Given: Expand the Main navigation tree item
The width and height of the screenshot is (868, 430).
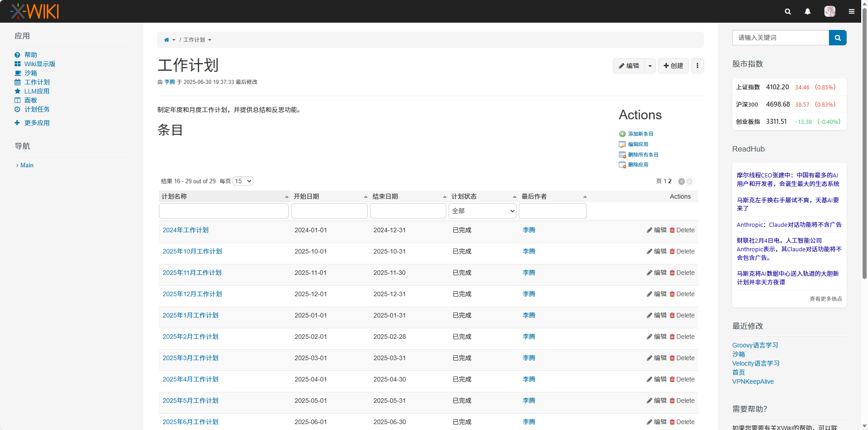Looking at the screenshot, I should [x=17, y=166].
